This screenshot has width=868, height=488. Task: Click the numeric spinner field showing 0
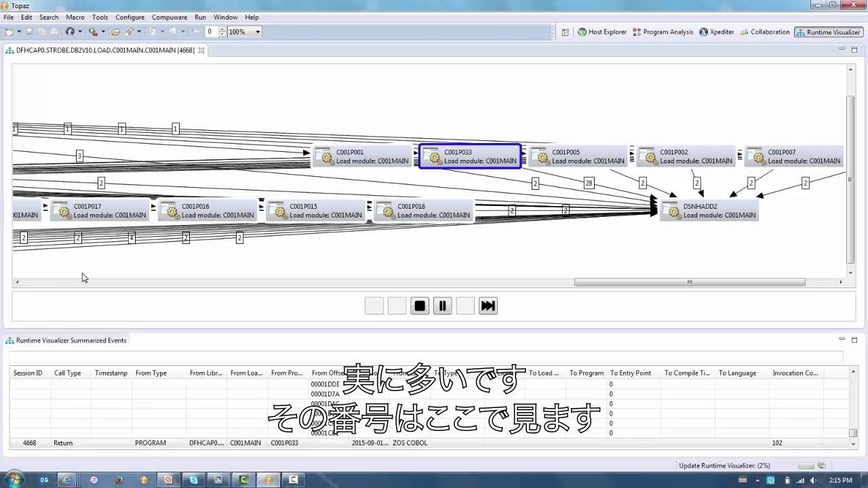(x=211, y=32)
